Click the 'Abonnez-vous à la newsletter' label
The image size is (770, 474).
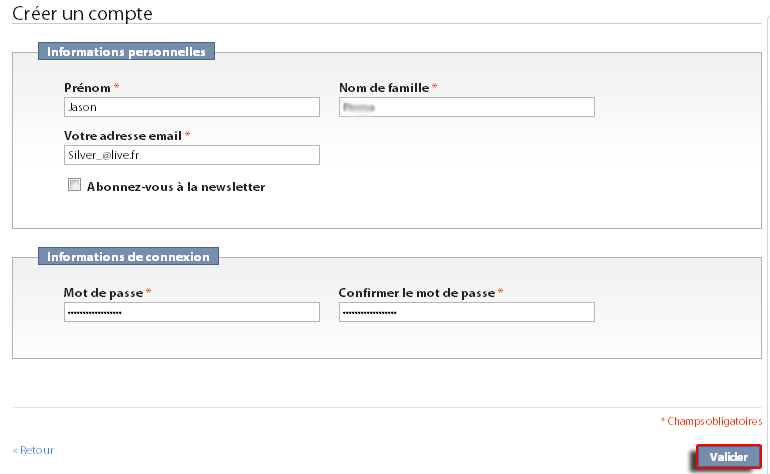(x=176, y=187)
